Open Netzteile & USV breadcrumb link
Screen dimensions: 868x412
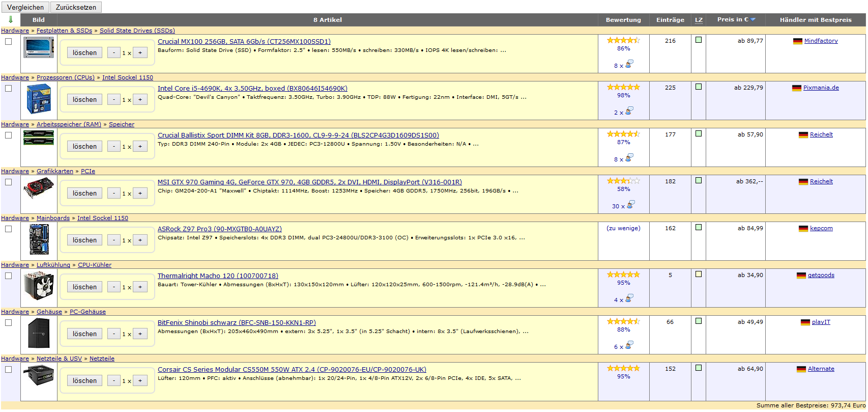point(59,359)
